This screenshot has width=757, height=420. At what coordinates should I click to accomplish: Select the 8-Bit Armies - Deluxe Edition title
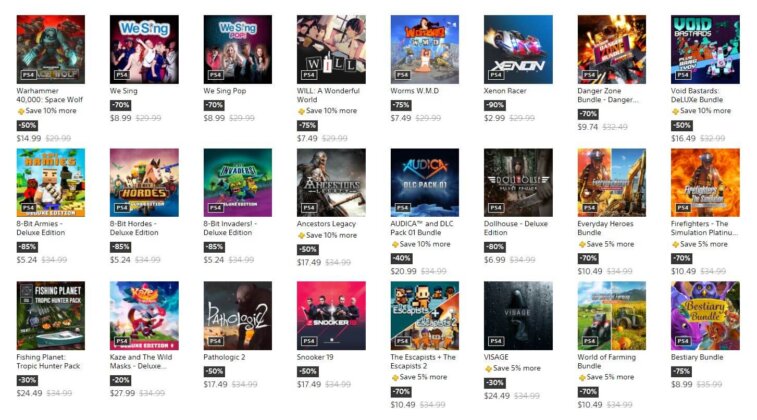pyautogui.click(x=41, y=228)
